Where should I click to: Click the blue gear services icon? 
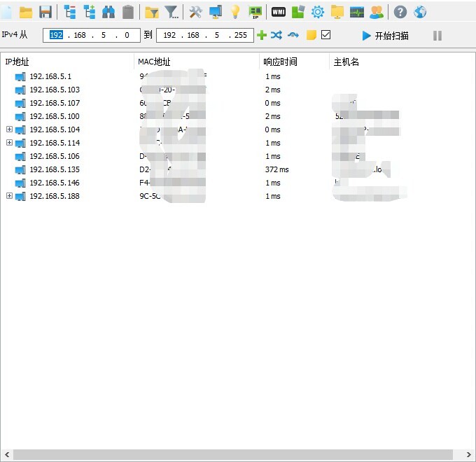pos(318,12)
